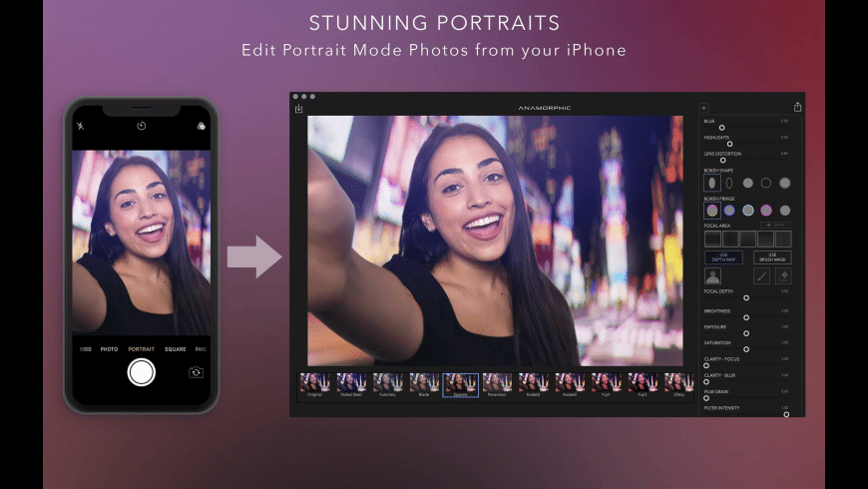
Task: Select the brush tool icon in mask section
Action: 761,276
